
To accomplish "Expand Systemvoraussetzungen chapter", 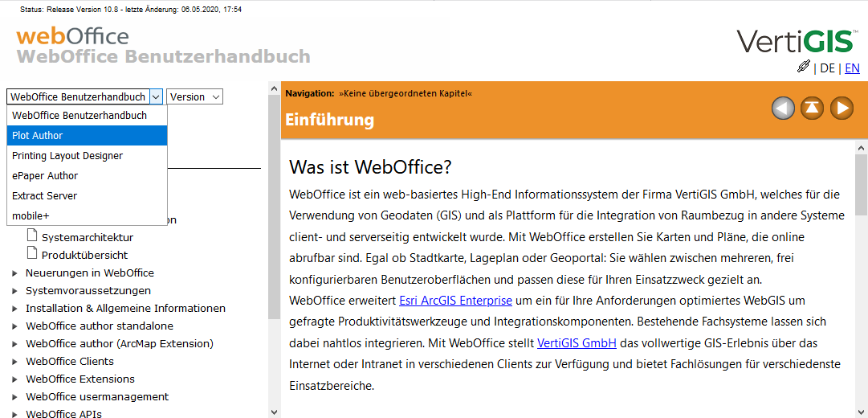I will coord(14,291).
